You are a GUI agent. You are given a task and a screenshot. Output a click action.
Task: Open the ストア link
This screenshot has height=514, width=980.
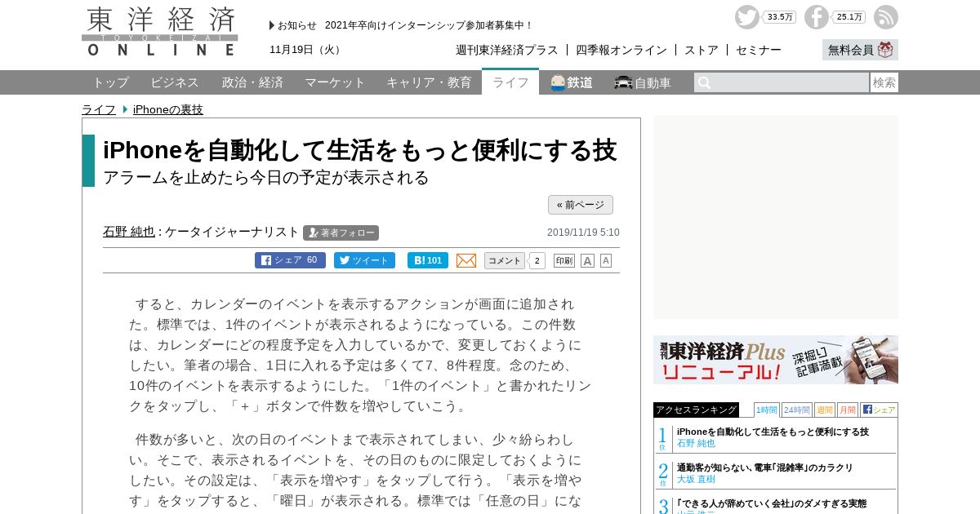coord(702,50)
